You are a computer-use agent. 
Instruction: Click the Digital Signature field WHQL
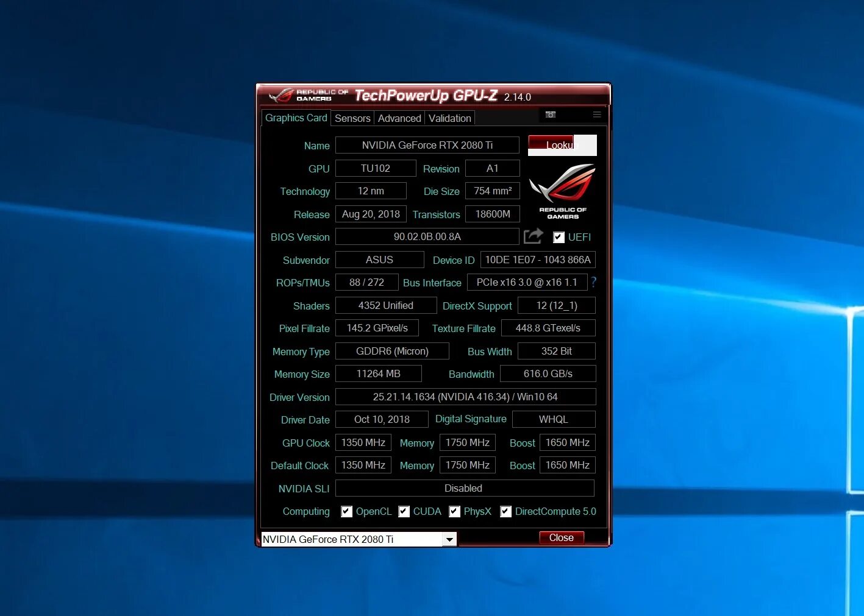(554, 419)
